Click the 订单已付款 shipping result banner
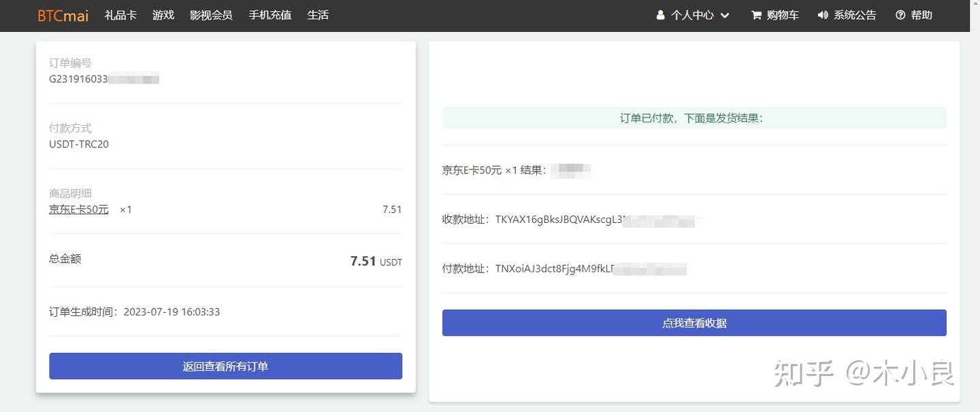980x412 pixels. click(694, 117)
